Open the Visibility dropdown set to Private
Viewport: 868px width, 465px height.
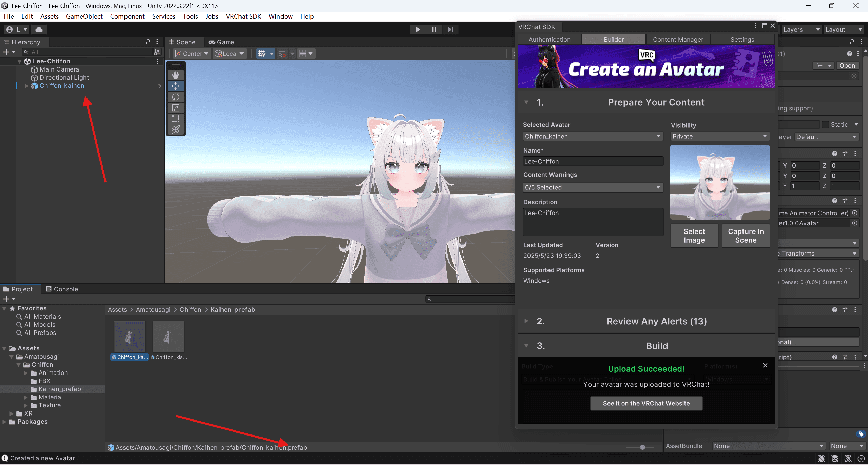tap(719, 136)
